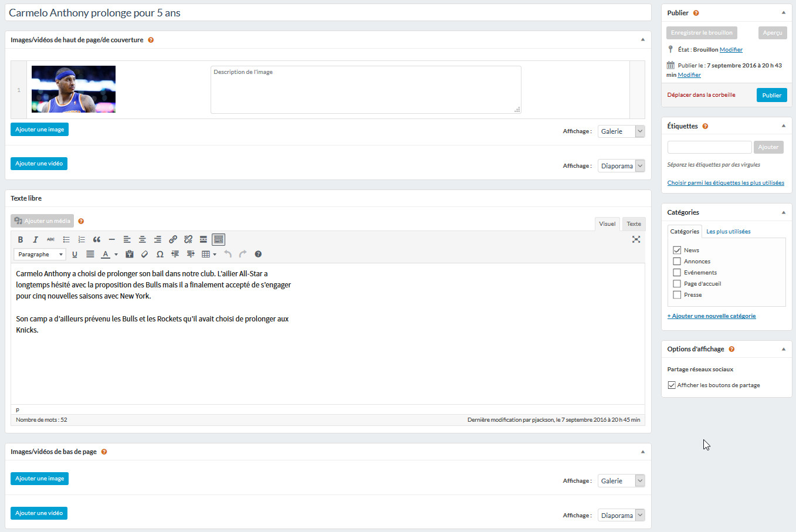
Task: Insert a blockquote
Action: click(97, 239)
